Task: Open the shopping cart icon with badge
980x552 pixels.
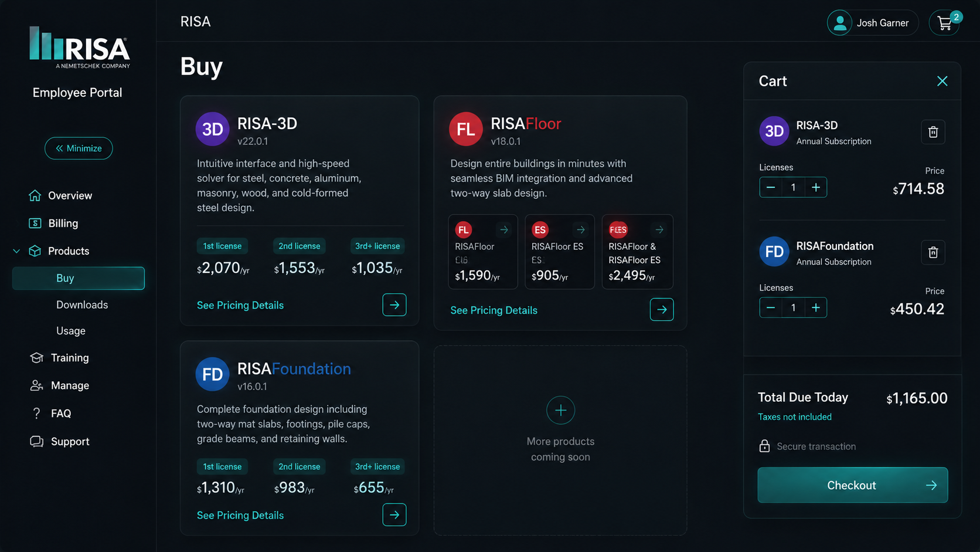Action: tap(944, 23)
